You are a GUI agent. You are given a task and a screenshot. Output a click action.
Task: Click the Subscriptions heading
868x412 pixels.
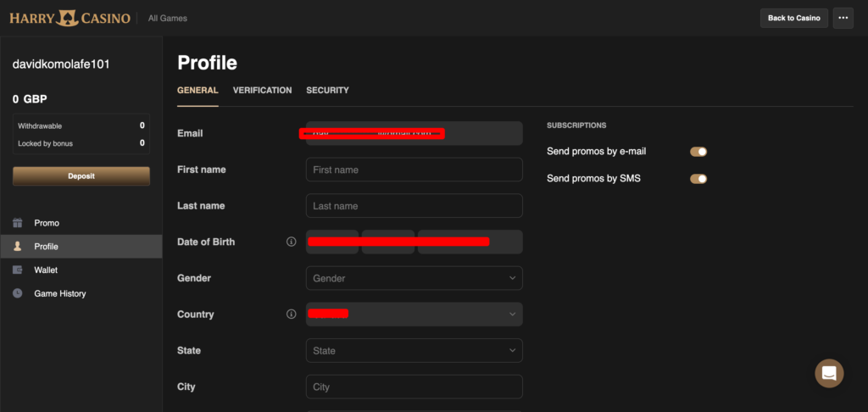pos(576,125)
